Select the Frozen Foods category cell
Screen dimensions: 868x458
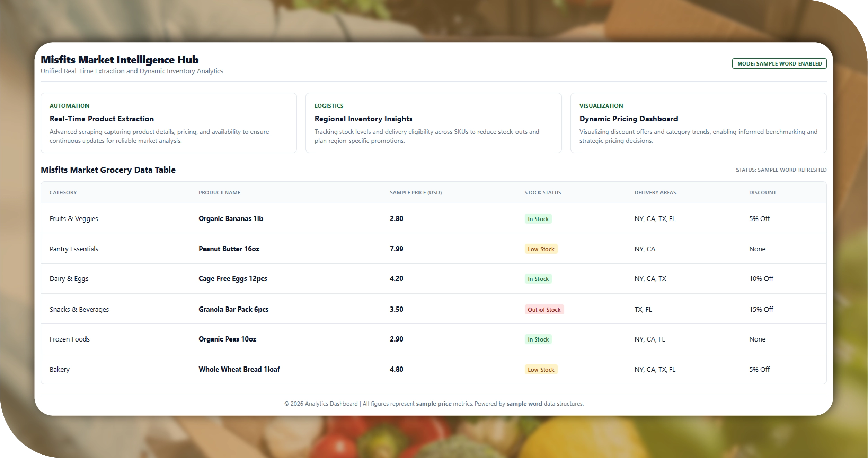[x=70, y=339]
